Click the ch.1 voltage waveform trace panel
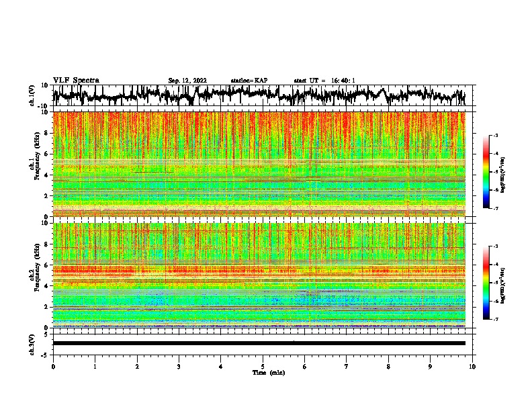Screen dimensions: 532x411 (x=263, y=95)
